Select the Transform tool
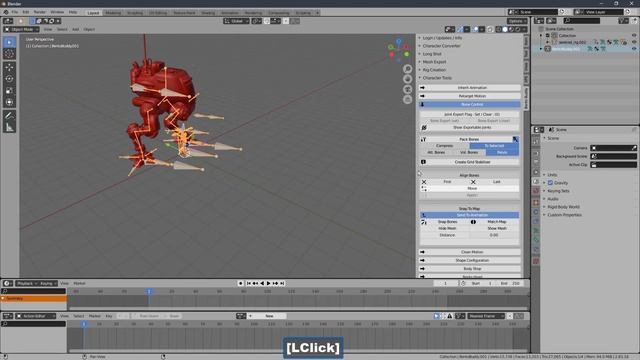The width and height of the screenshot is (640, 360). click(x=9, y=102)
